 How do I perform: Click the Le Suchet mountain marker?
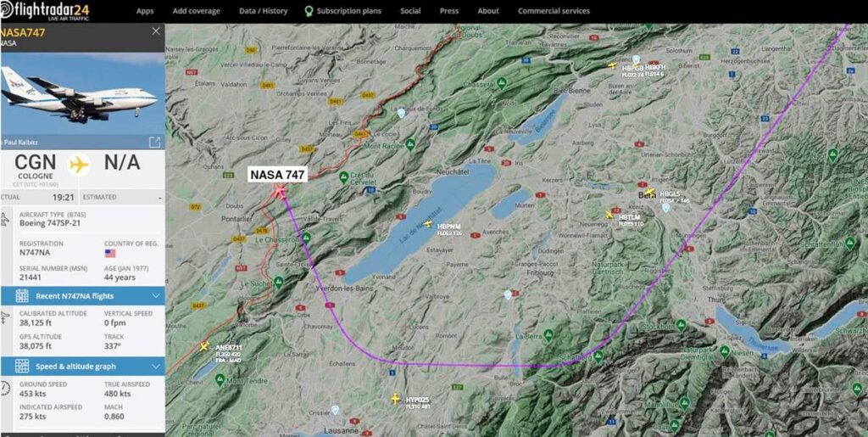coord(278,283)
